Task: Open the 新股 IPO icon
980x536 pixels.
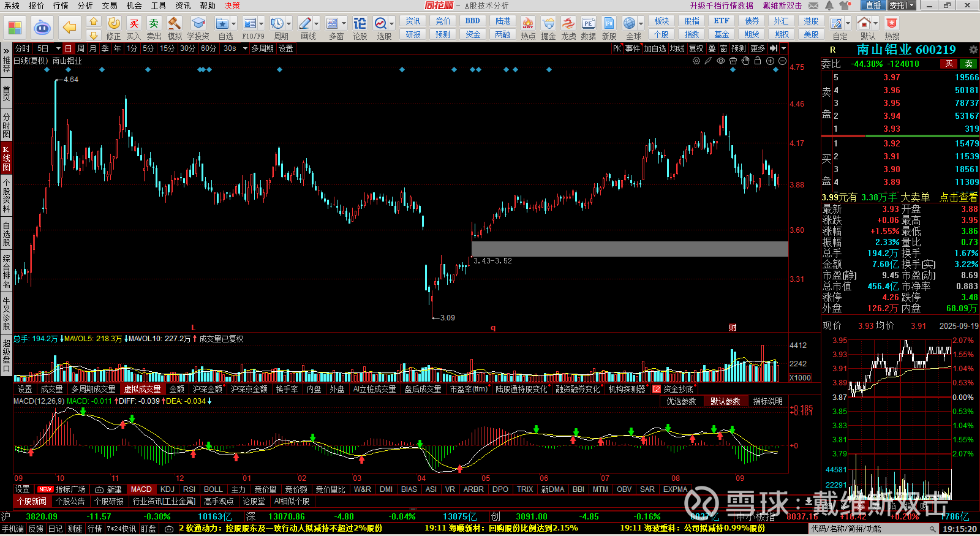Action: [609, 28]
